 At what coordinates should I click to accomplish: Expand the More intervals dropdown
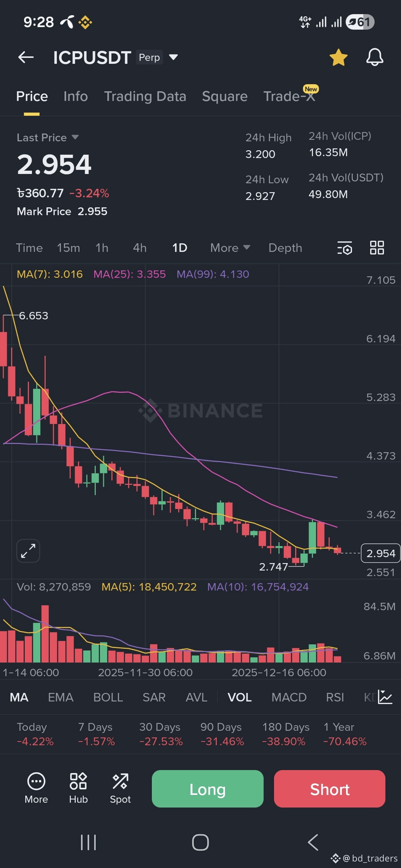pyautogui.click(x=230, y=248)
